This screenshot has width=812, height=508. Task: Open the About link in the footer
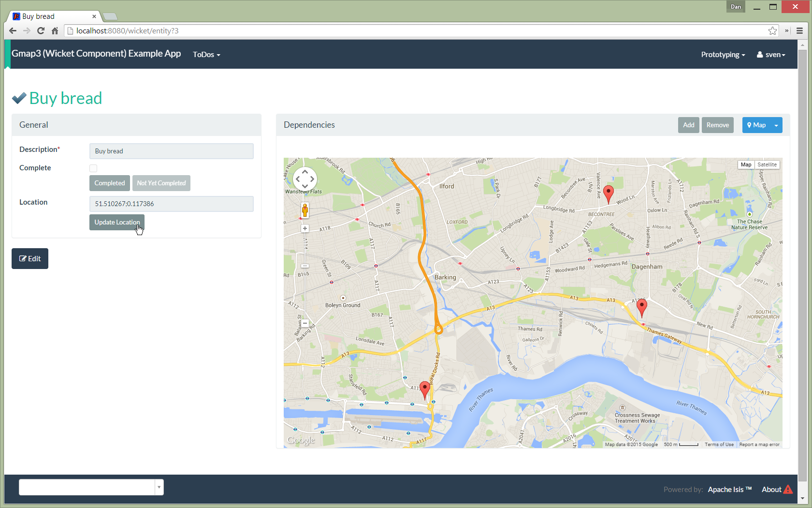[x=771, y=489]
